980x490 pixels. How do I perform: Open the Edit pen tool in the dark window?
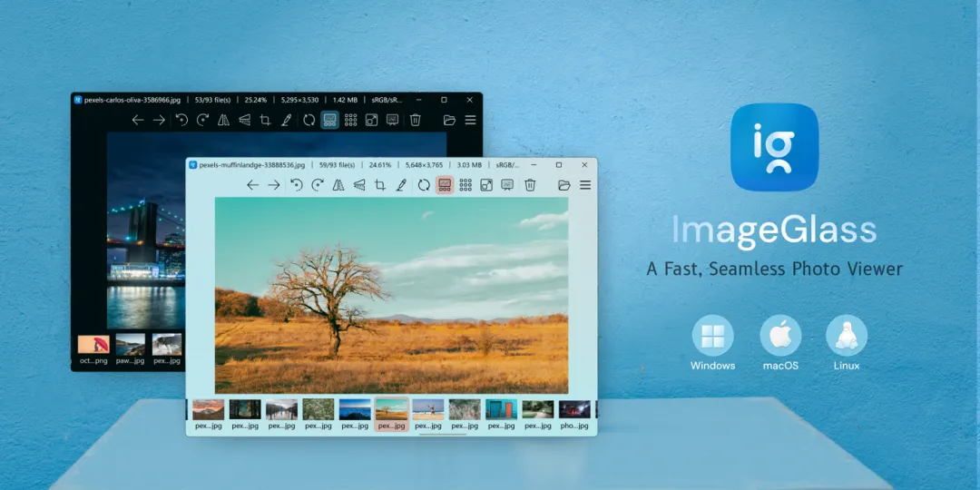286,120
